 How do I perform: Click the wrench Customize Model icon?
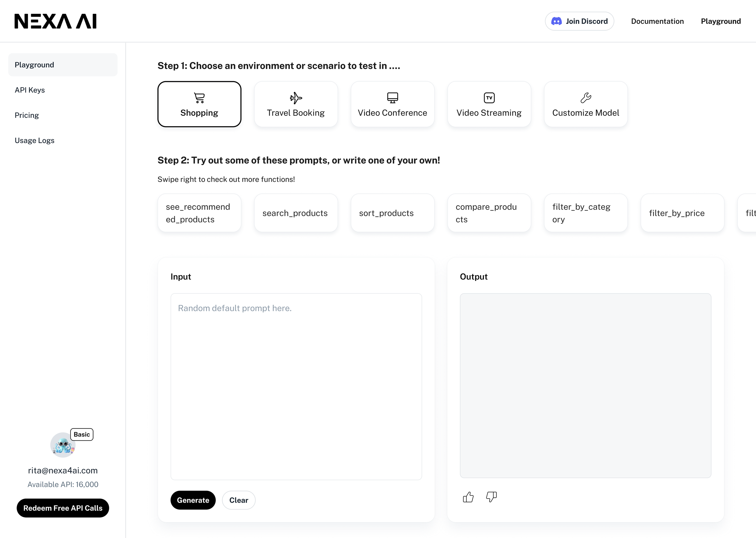point(585,98)
